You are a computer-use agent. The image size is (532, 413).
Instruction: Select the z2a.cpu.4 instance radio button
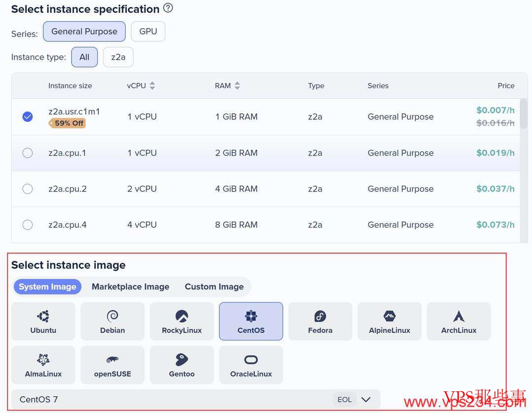[28, 225]
